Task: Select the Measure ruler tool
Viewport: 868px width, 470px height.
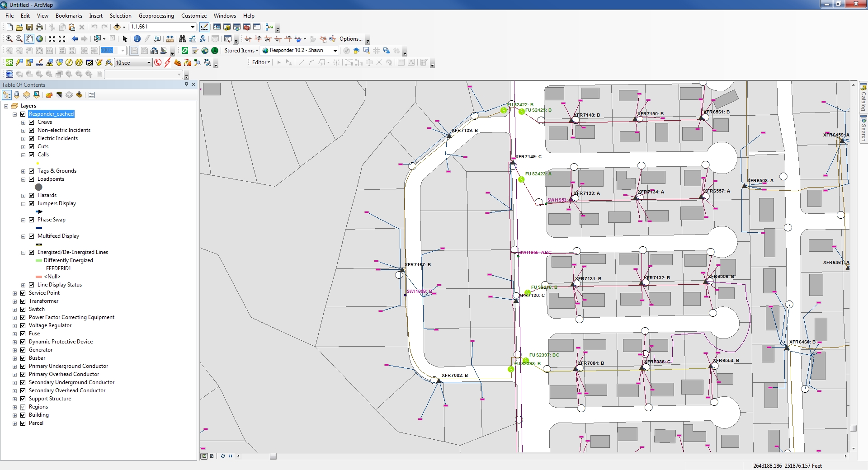Action: [170, 39]
